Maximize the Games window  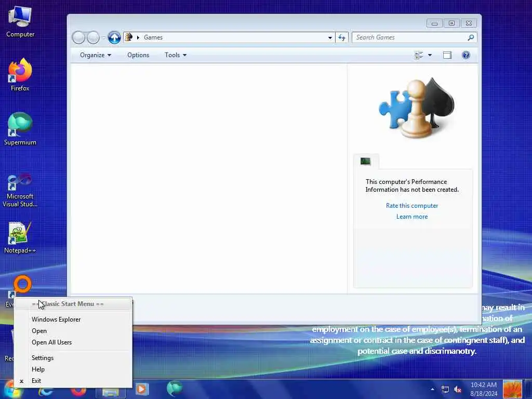451,23
